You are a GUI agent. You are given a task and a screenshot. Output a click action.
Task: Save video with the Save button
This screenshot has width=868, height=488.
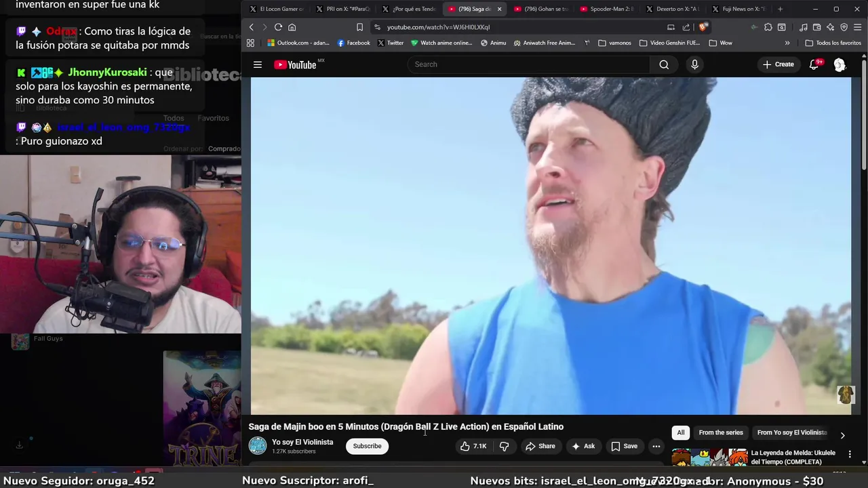(x=624, y=446)
